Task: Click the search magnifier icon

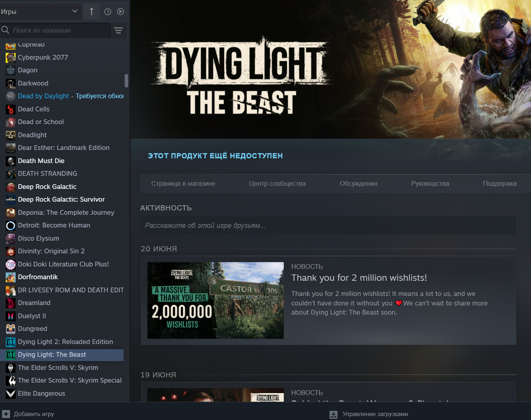Action: [x=5, y=30]
